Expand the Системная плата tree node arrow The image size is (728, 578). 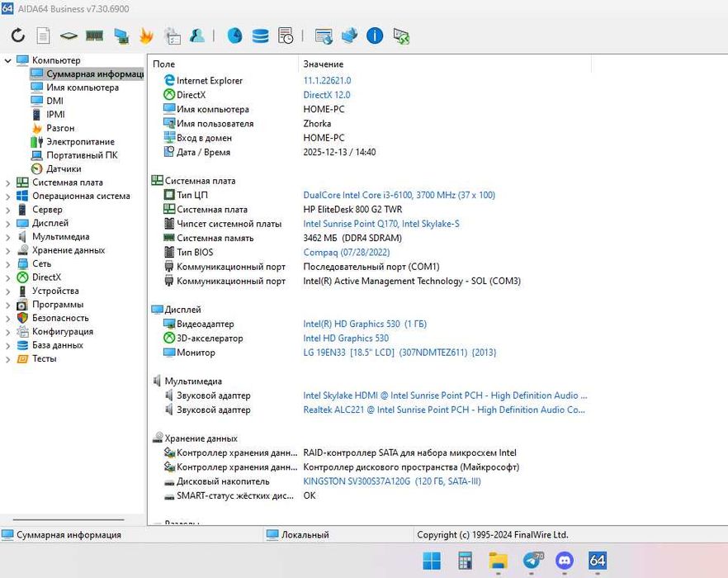click(8, 182)
